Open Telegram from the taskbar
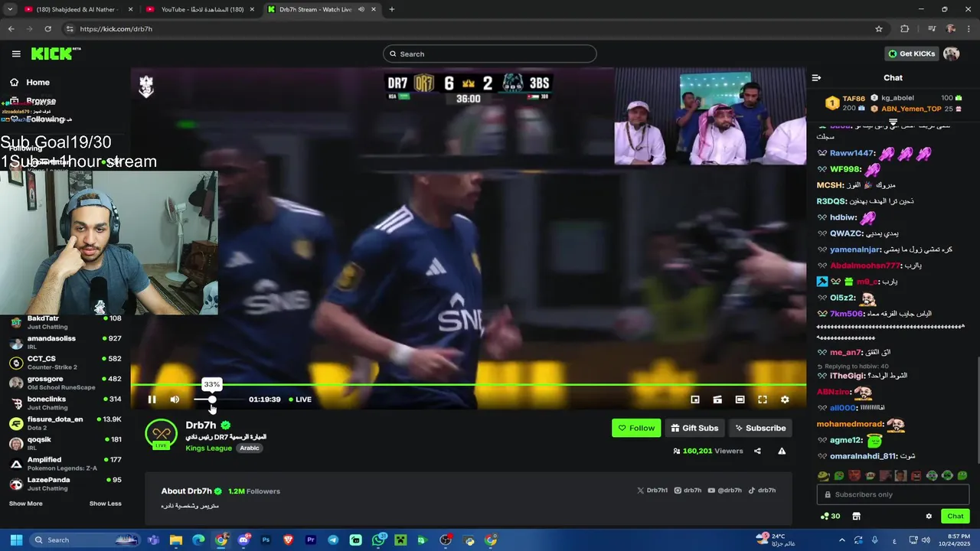980x551 pixels. [x=333, y=540]
